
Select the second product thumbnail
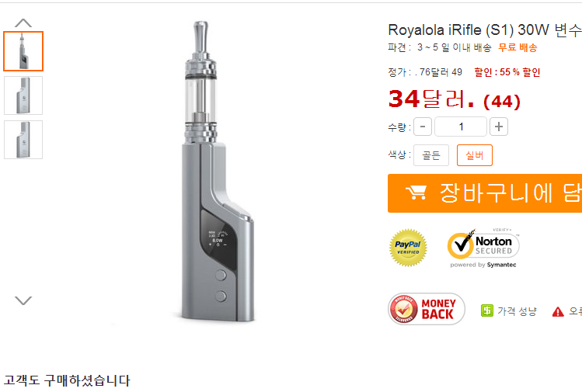tap(23, 95)
